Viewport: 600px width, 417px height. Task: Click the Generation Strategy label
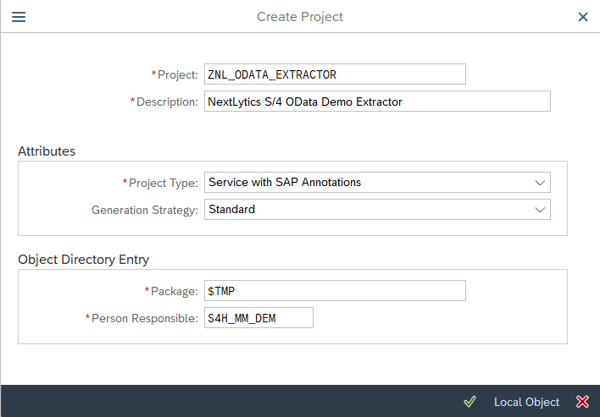[x=145, y=210]
